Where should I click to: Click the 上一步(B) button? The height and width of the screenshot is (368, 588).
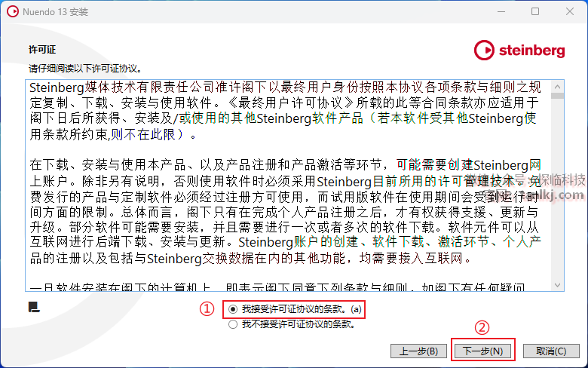tap(418, 351)
